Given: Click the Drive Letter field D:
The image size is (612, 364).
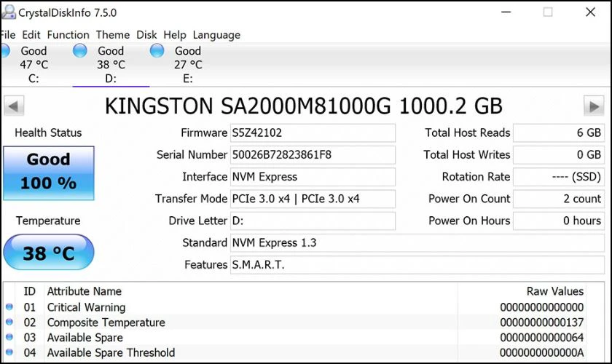Looking at the screenshot, I should 313,221.
